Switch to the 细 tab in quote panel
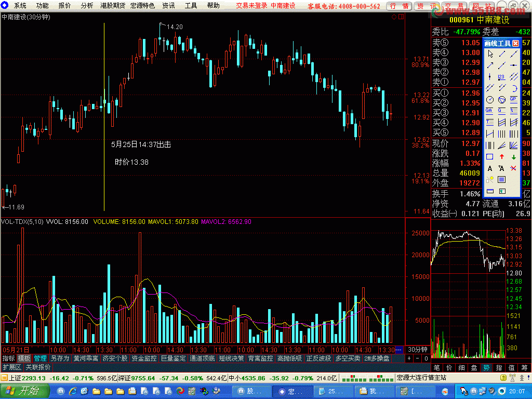This screenshot has height=399, width=532. tap(462, 367)
